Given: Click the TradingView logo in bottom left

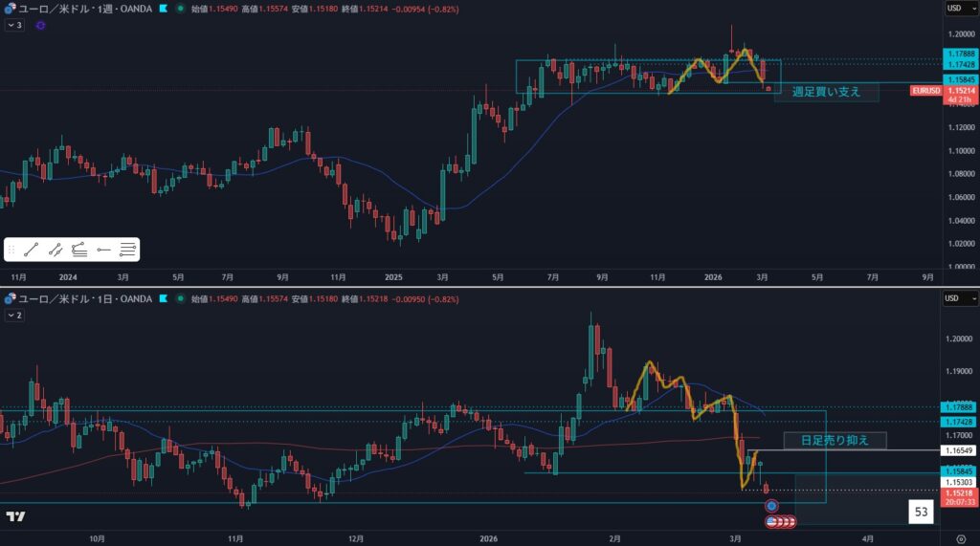Looking at the screenshot, I should [x=15, y=517].
